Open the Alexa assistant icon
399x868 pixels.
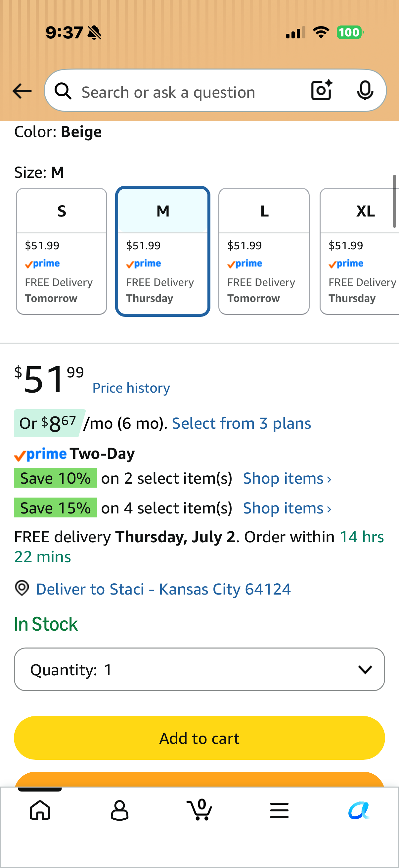(359, 810)
